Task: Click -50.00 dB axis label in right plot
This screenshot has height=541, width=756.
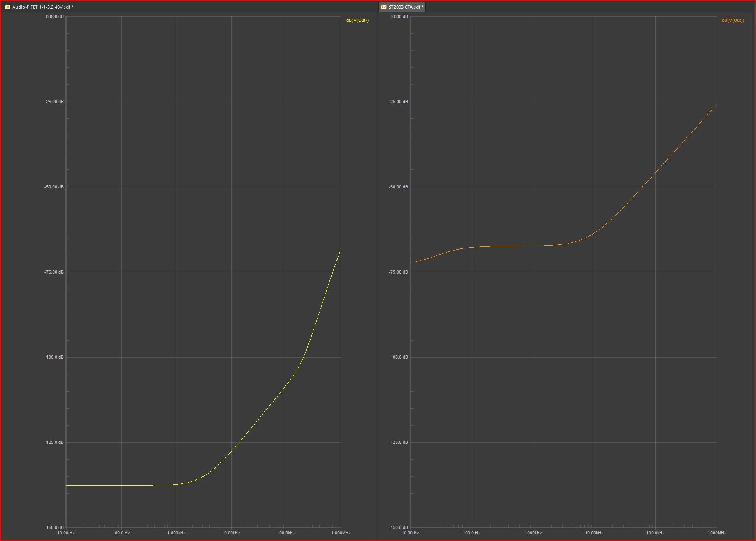Action: [398, 187]
